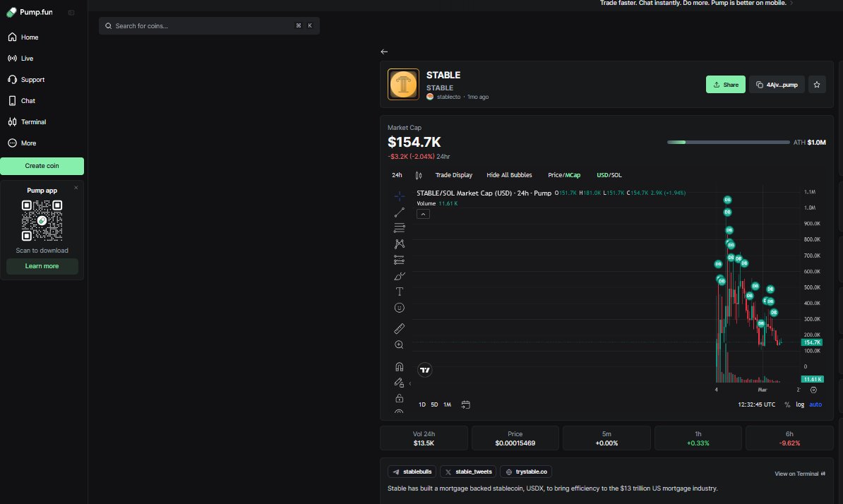Copy the 4Ajv...pump contract address
Screen dimensions: 843x504
(777, 85)
